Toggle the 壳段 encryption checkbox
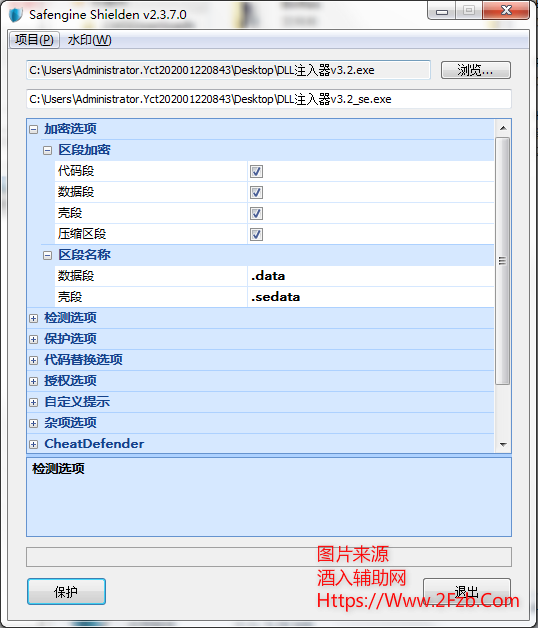This screenshot has height=628, width=538. pos(256,213)
